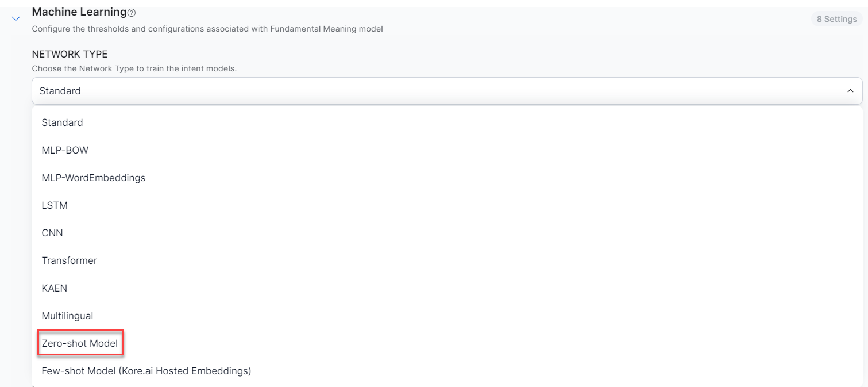Select the highlighted Zero-shot Model option
Viewport: 868px width, 387px height.
(x=80, y=343)
